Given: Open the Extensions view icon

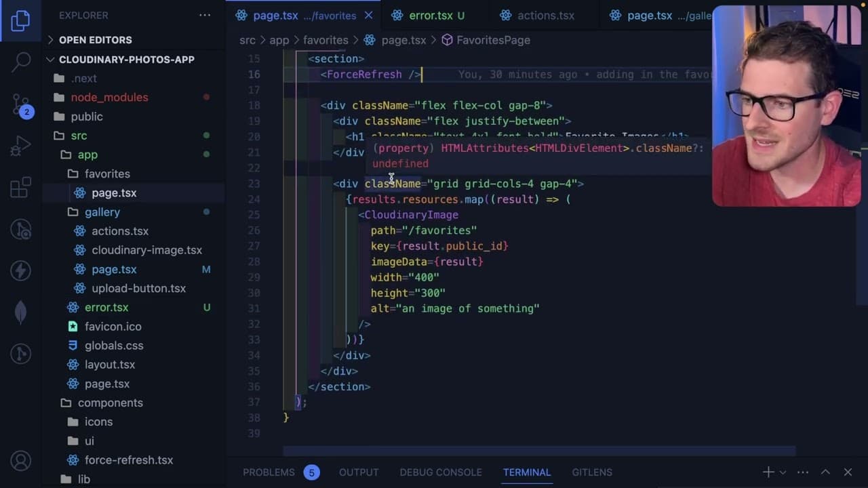Looking at the screenshot, I should coord(20,187).
